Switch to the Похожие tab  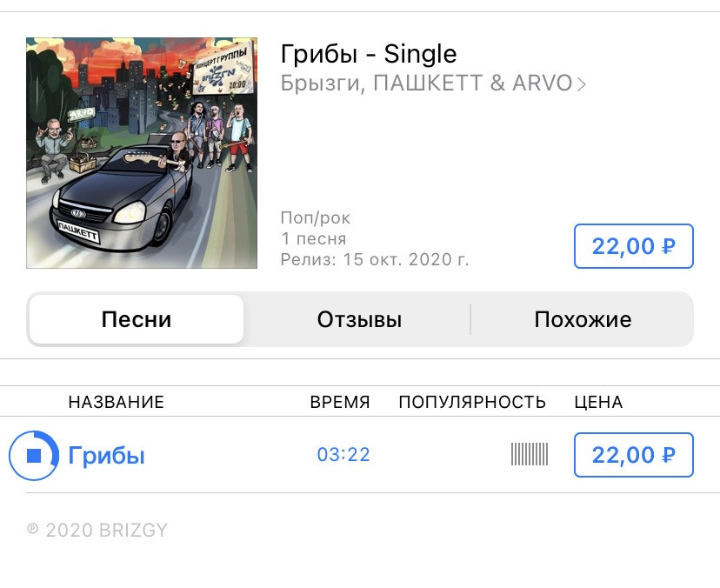pos(583,319)
